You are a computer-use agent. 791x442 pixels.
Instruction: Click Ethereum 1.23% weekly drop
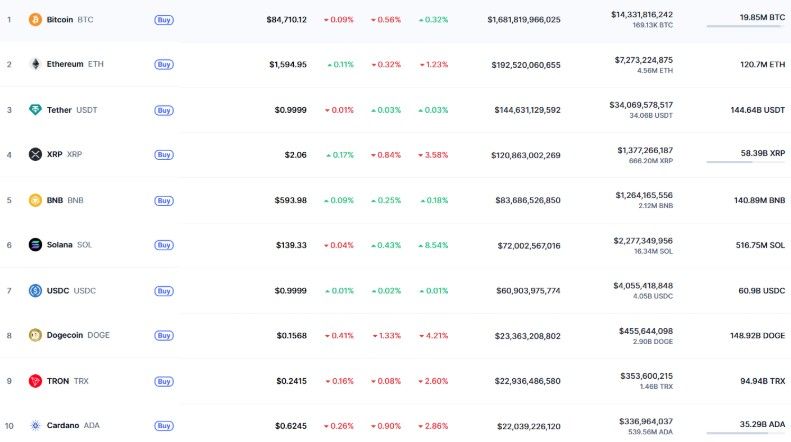click(x=434, y=65)
